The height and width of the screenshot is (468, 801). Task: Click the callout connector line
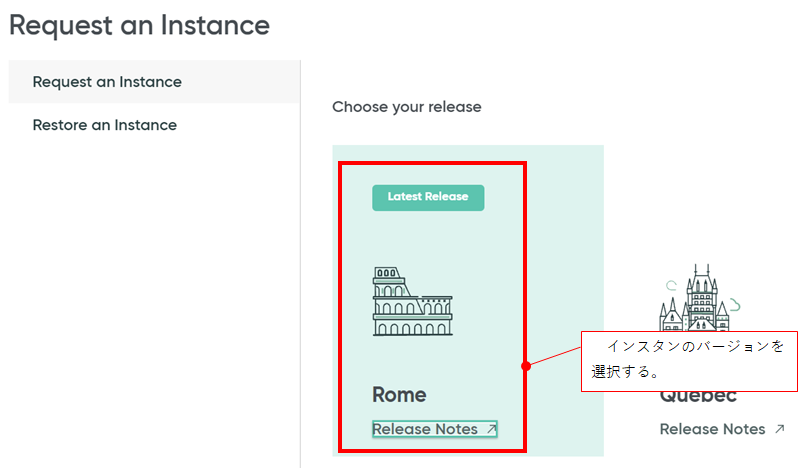[554, 356]
